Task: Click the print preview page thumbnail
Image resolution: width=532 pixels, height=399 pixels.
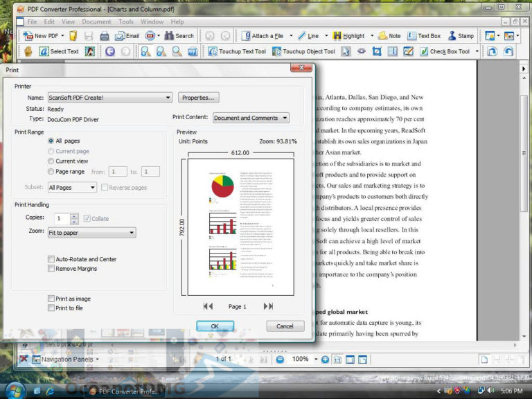Action: 241,227
